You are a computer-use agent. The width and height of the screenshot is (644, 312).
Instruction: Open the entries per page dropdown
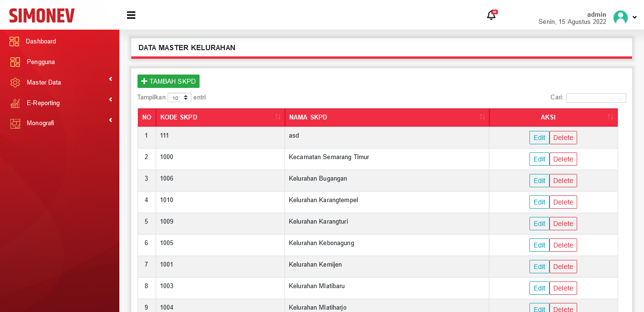click(179, 97)
